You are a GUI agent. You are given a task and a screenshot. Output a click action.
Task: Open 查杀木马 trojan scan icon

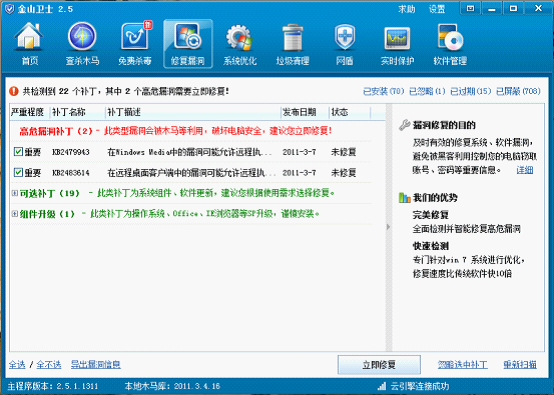point(82,44)
